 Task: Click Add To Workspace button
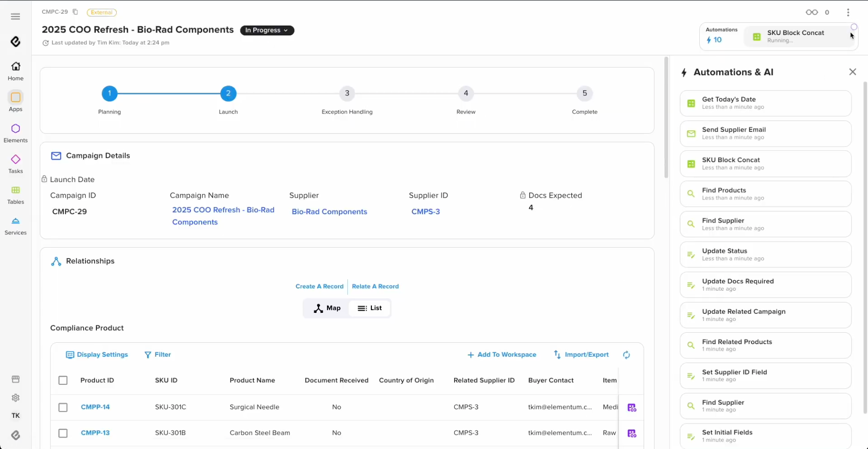pyautogui.click(x=502, y=355)
